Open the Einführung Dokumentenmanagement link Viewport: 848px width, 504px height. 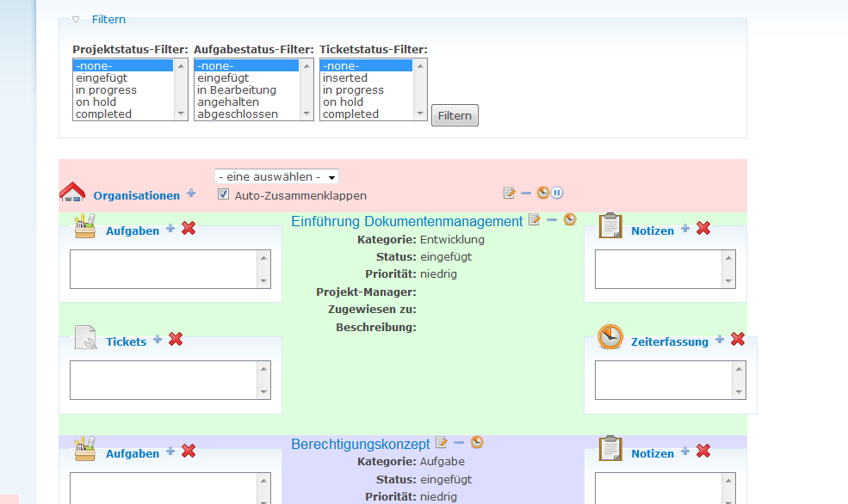click(x=406, y=222)
